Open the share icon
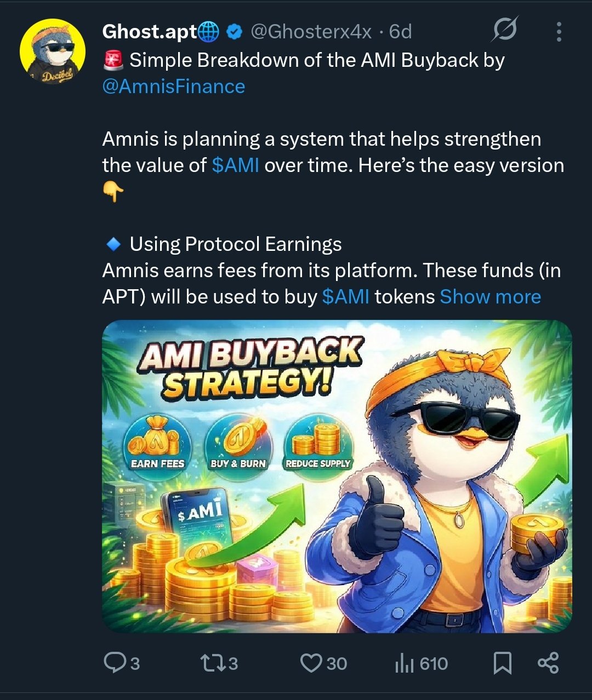Image resolution: width=592 pixels, height=700 pixels. (x=548, y=663)
